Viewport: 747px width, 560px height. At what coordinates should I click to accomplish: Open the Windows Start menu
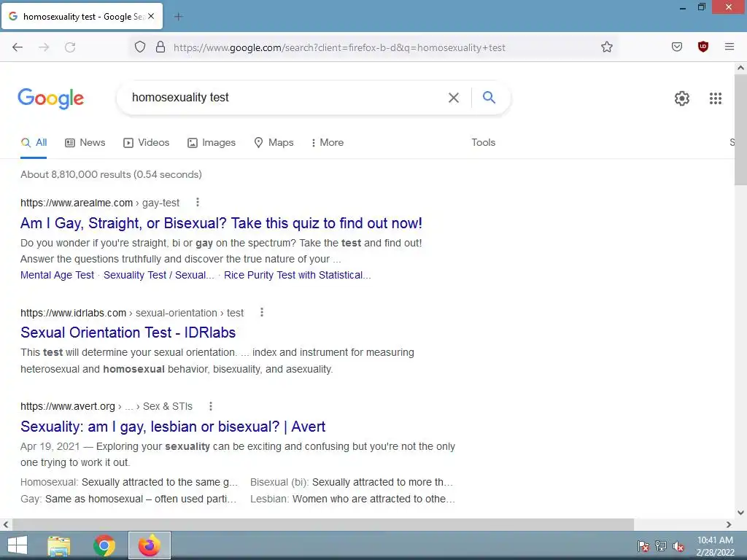[18, 545]
